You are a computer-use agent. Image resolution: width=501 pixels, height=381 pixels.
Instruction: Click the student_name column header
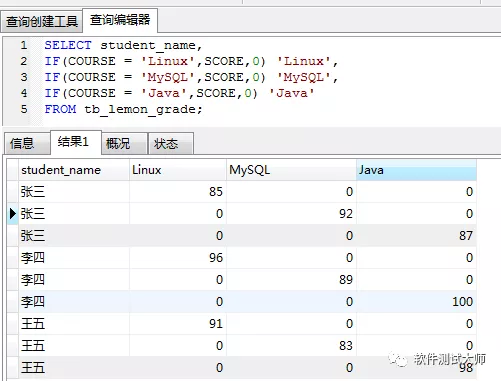coord(74,170)
